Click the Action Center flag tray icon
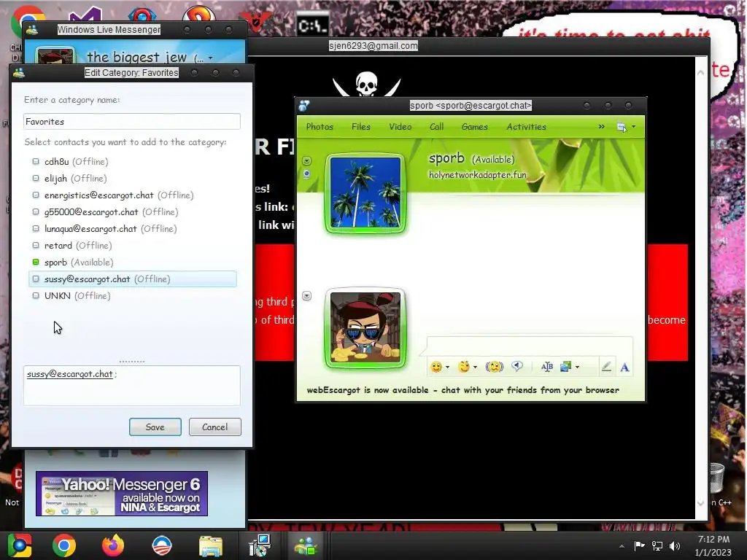Viewport: 747px width, 560px height. click(x=639, y=545)
